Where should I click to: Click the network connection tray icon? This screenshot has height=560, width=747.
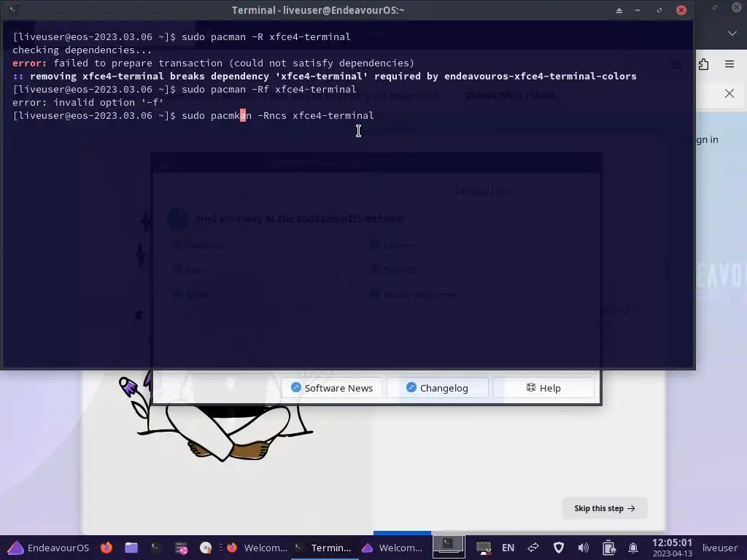(x=533, y=548)
